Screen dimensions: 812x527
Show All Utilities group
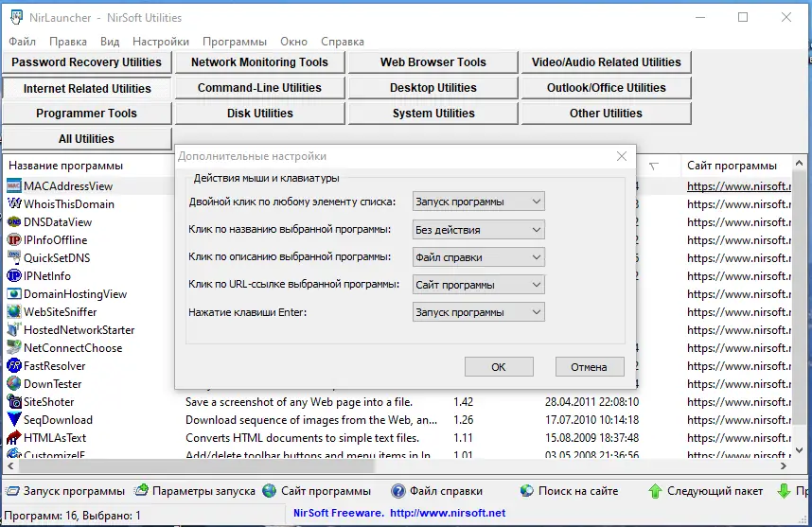86,139
